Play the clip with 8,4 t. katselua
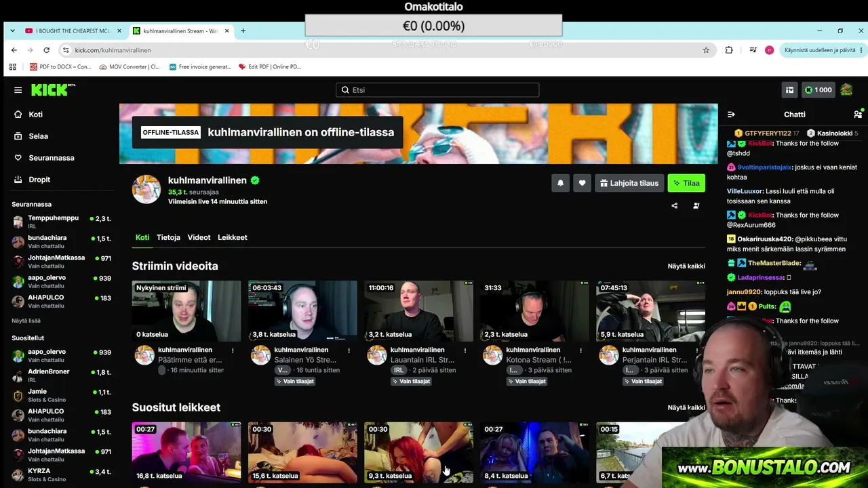Viewport: 868px width, 488px height. click(534, 453)
